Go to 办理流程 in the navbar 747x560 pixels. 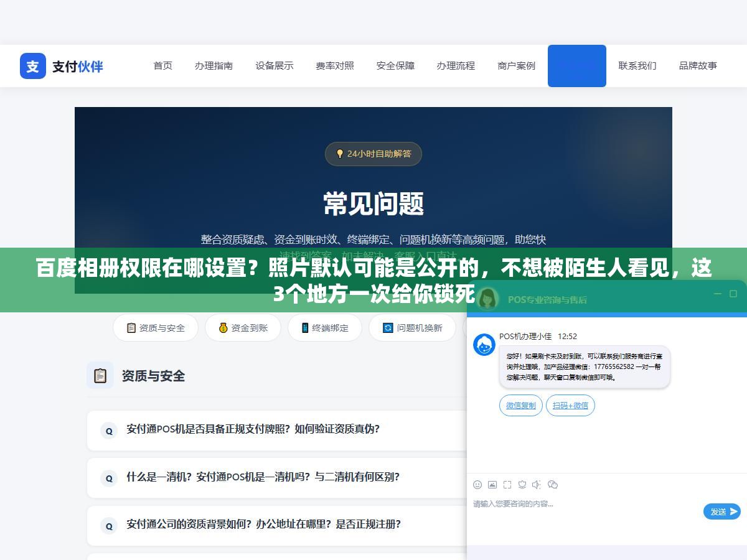click(x=456, y=65)
